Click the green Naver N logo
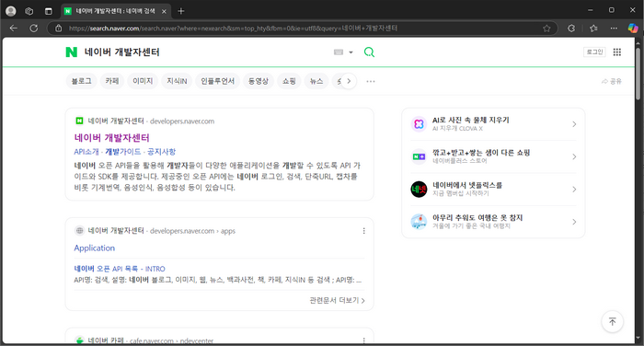Viewport: 644px width, 346px height. 72,52
